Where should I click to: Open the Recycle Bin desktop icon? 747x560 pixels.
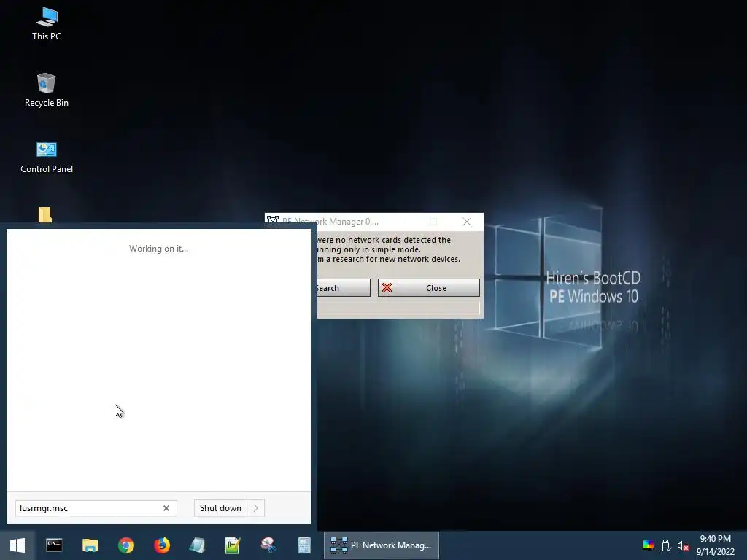pyautogui.click(x=47, y=90)
